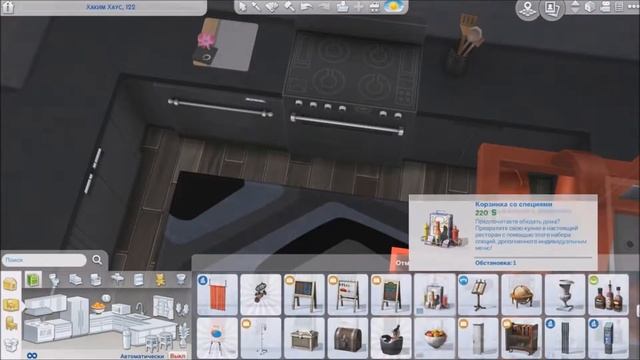Click the camera controls icon
Viewport: 640px width, 360px height.
pos(605,7)
